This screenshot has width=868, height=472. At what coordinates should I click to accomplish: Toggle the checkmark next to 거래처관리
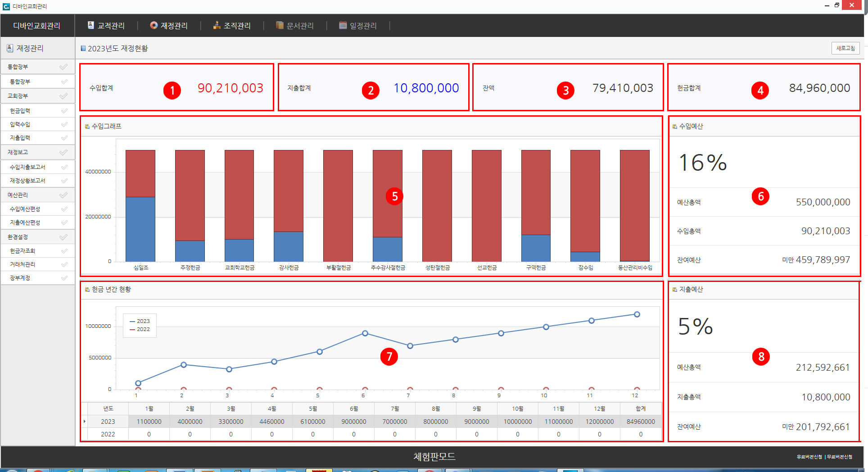[x=64, y=264]
